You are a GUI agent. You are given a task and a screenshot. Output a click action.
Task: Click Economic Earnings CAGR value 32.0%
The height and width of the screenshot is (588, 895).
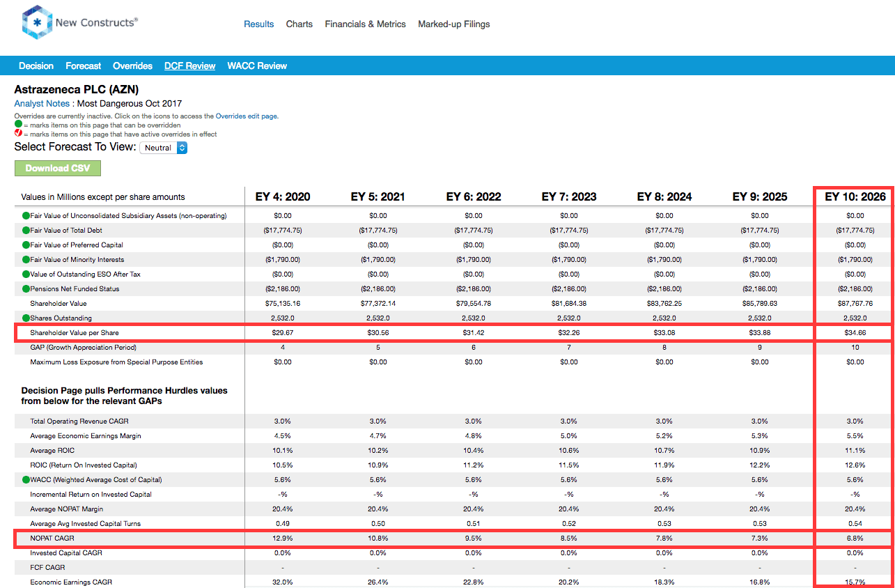click(283, 582)
